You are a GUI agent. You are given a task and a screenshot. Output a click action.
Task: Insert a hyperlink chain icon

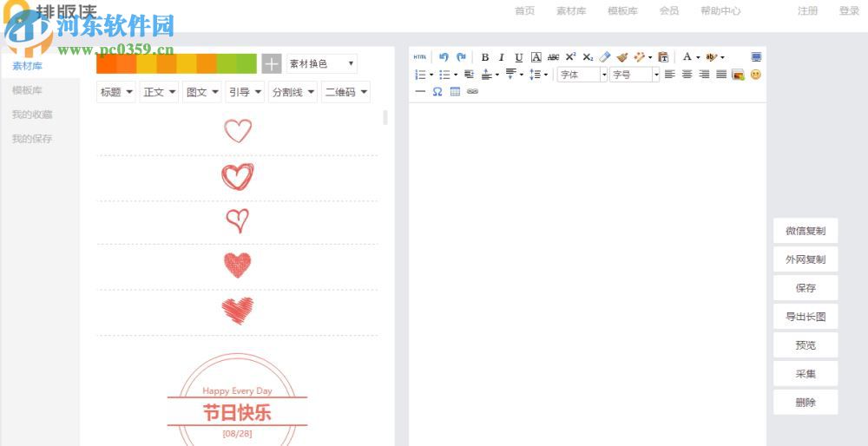(472, 91)
